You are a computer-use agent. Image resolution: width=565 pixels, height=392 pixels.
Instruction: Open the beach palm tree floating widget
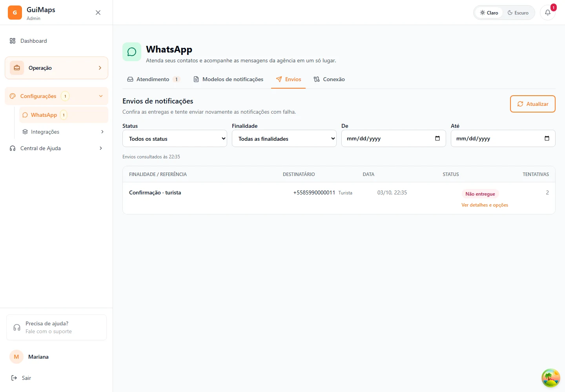(551, 378)
